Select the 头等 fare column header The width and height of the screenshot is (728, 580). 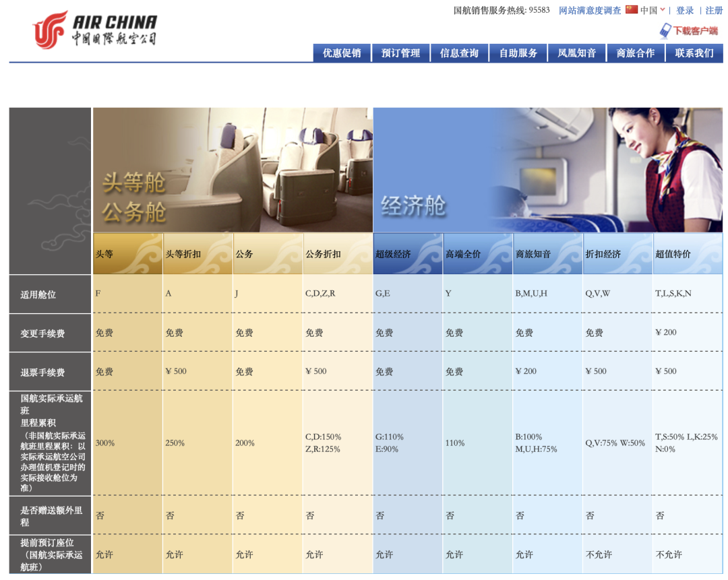[x=127, y=254]
